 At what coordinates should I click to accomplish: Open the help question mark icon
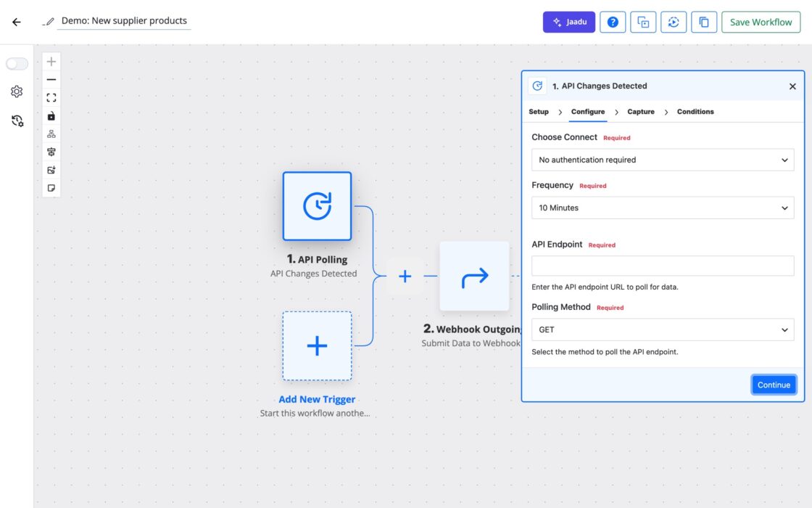[613, 22]
